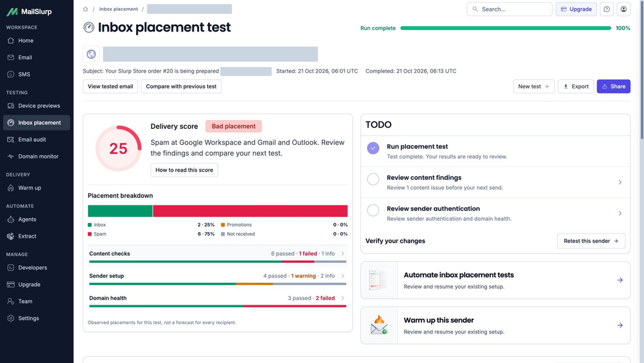644x363 pixels.
Task: Click the sidebar Upgrade card icon
Action: tap(11, 284)
